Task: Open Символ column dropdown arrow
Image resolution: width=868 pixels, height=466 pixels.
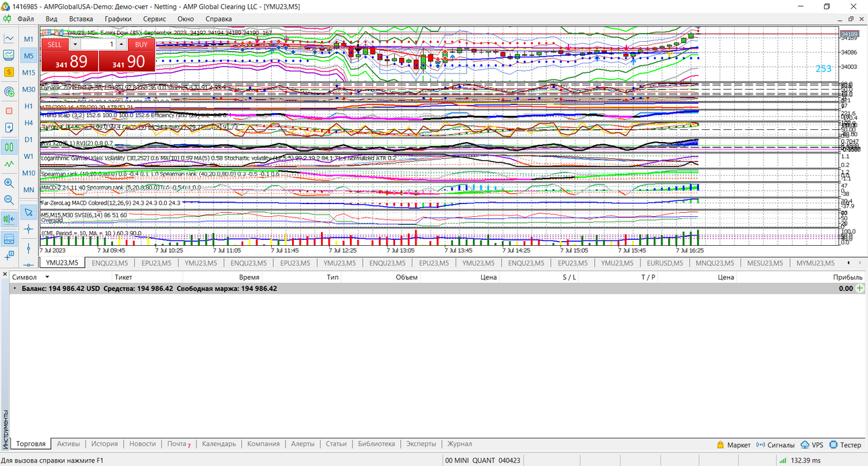Action: (47, 277)
